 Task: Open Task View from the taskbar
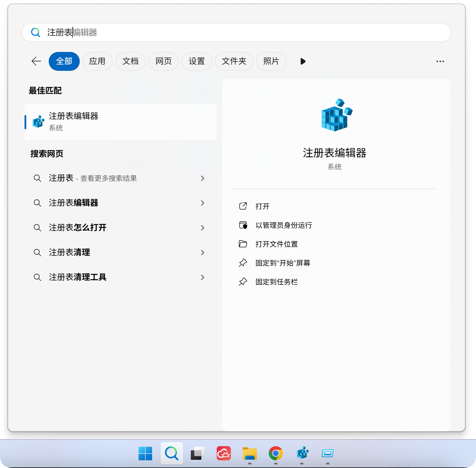tap(198, 453)
